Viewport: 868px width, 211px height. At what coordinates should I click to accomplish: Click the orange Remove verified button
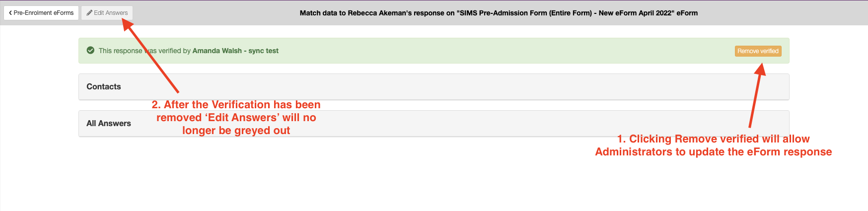(758, 51)
